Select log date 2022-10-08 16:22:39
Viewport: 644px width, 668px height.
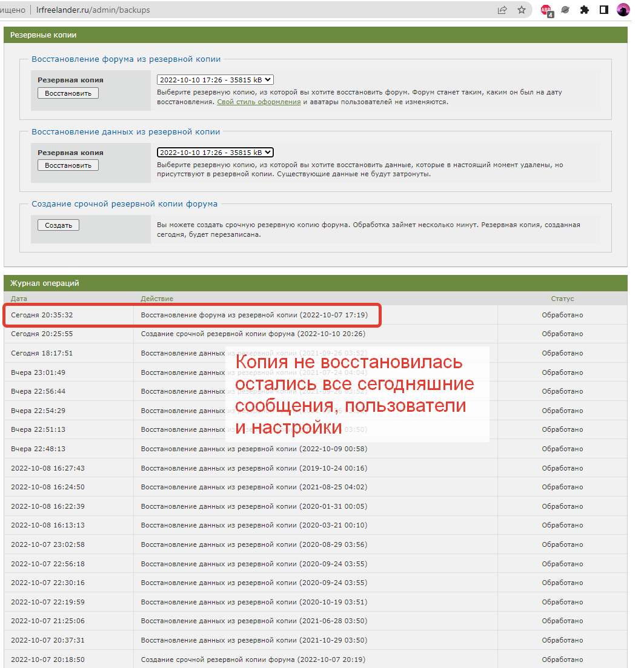[x=48, y=506]
